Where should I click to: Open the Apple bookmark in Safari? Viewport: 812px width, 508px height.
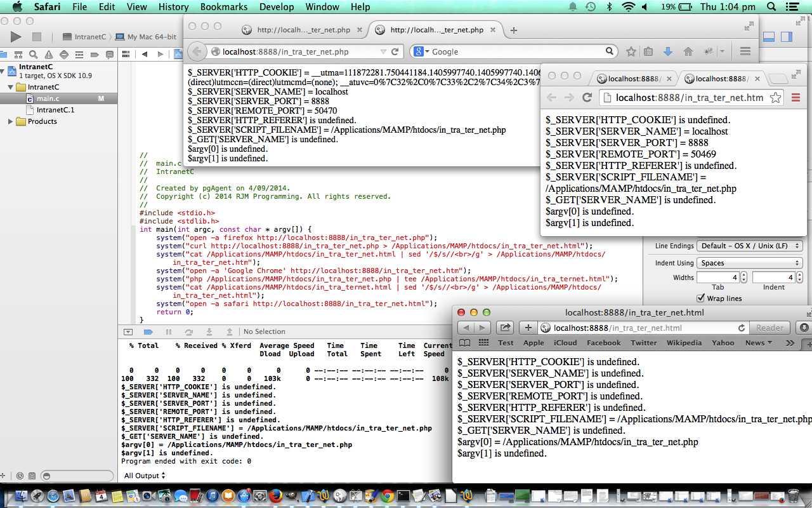coord(534,343)
